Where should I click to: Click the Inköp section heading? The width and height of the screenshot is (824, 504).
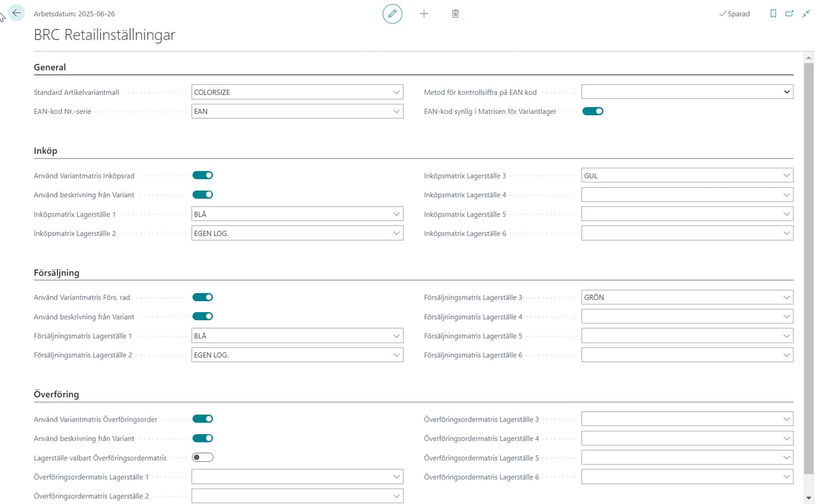pyautogui.click(x=45, y=151)
